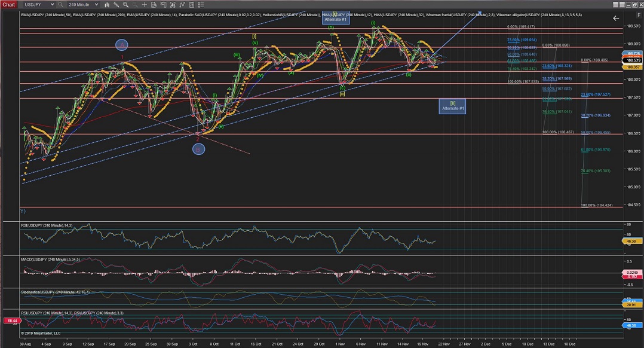Open the chart properties icon
644x348 pixels.
click(x=191, y=5)
